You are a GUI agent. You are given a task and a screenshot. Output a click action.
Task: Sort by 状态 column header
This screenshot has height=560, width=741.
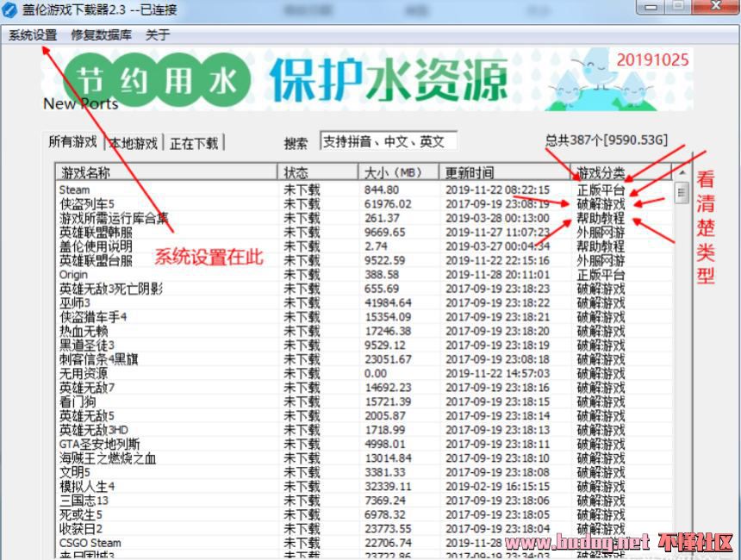318,172
